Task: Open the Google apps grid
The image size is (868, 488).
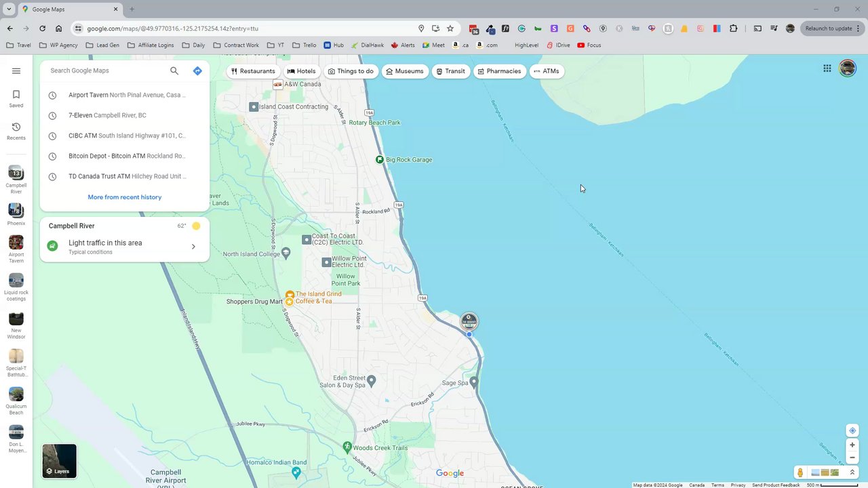Action: click(827, 68)
